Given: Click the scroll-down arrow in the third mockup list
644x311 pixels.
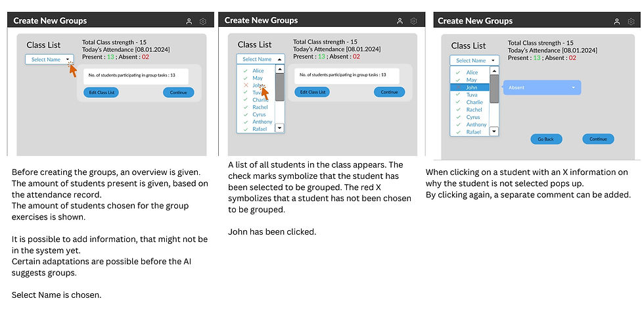Looking at the screenshot, I should 494,132.
